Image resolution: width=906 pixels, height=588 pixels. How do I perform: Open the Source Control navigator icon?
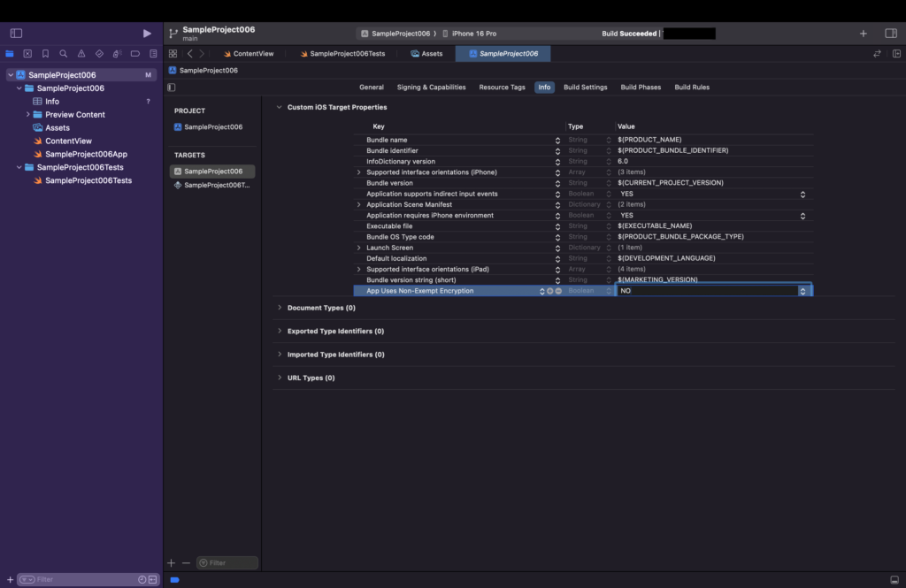(x=27, y=54)
